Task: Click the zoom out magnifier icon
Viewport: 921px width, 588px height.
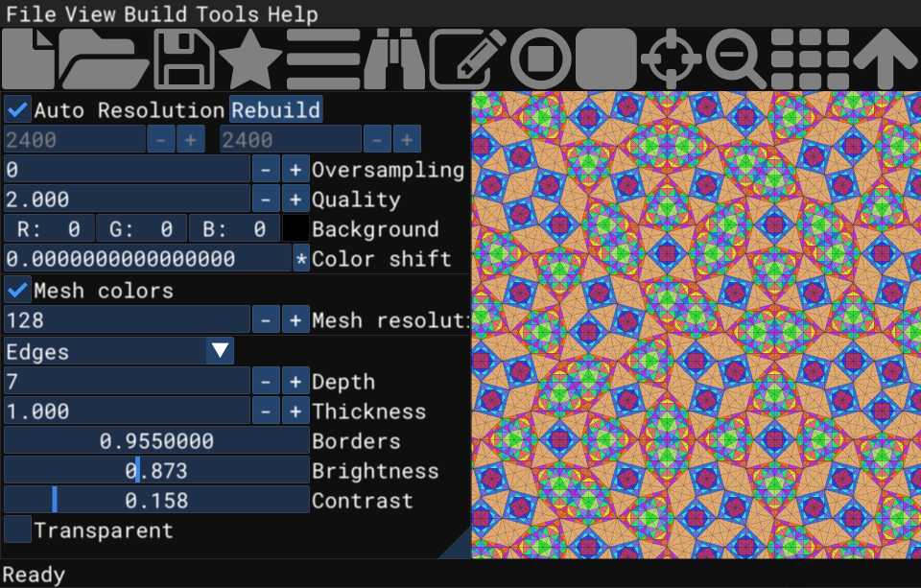Action: point(736,59)
